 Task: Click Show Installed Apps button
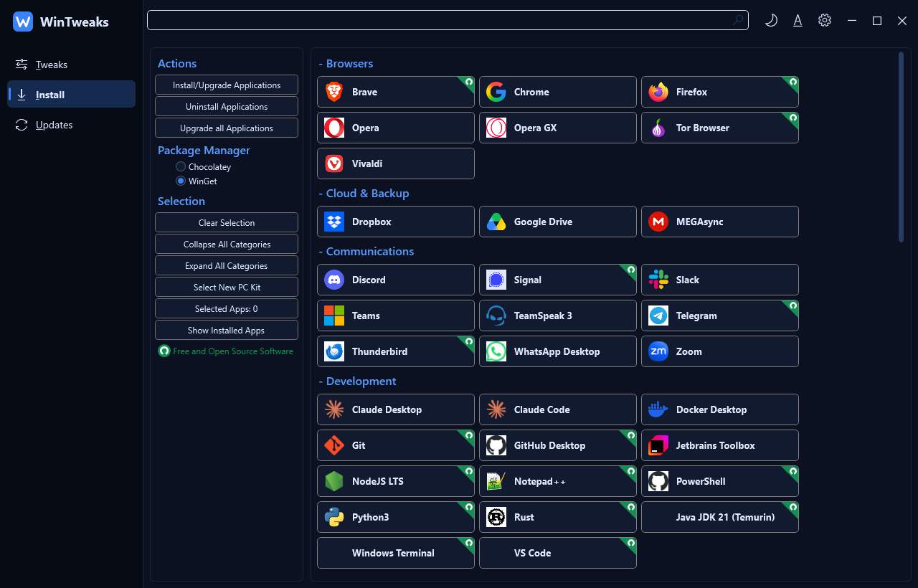pos(227,330)
